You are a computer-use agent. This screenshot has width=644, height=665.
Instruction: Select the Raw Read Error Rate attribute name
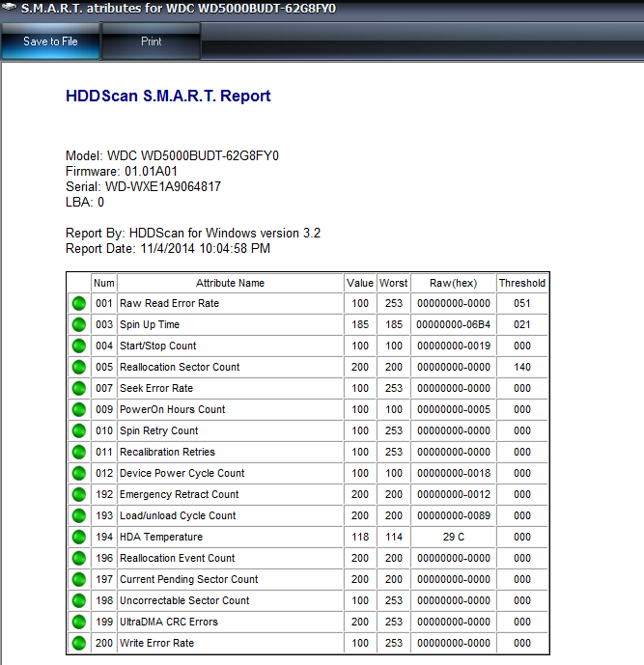169,303
